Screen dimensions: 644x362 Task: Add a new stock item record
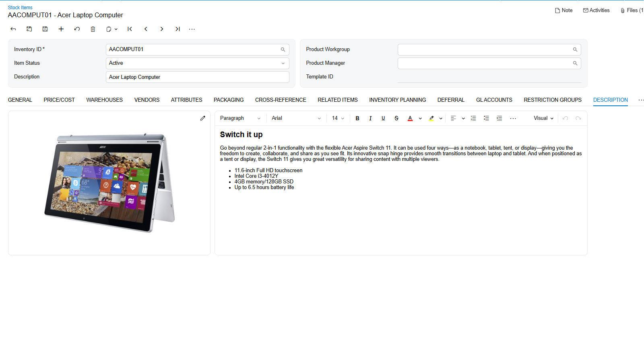click(61, 29)
